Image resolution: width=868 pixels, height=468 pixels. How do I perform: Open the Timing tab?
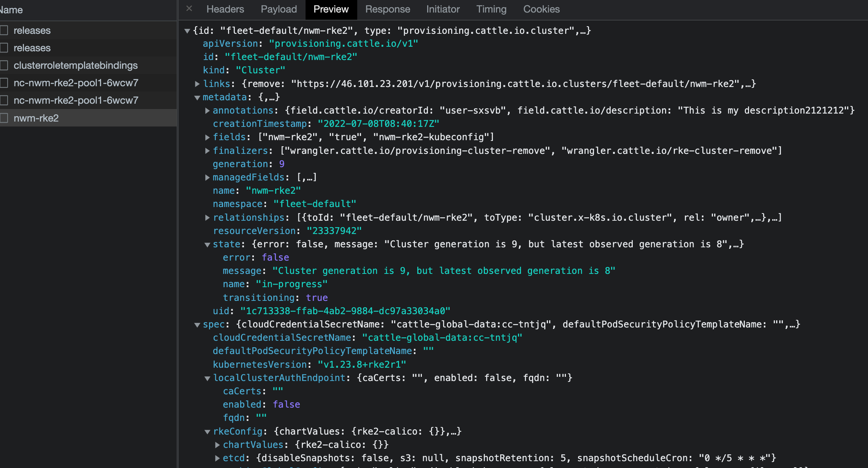coord(491,9)
